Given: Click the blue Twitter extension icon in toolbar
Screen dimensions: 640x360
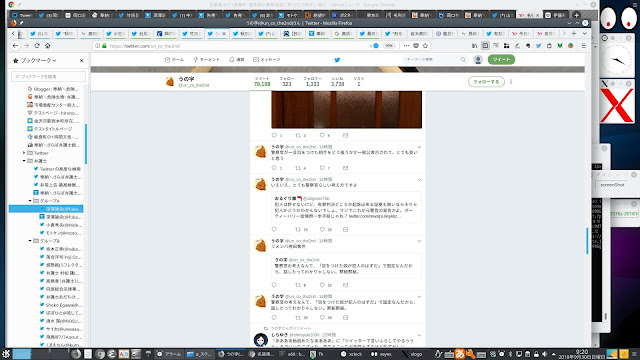Looking at the screenshot, I should point(538,46).
